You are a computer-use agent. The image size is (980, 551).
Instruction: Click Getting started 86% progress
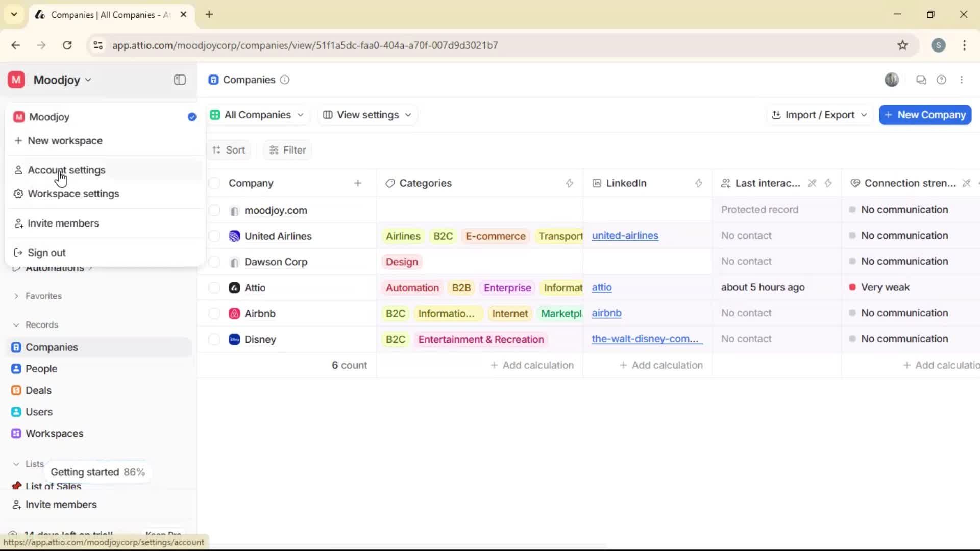point(97,472)
